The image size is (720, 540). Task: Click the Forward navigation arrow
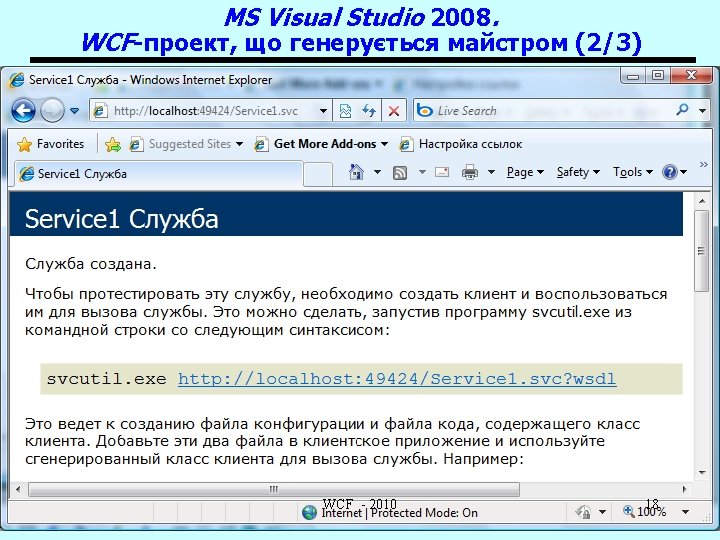(x=52, y=111)
